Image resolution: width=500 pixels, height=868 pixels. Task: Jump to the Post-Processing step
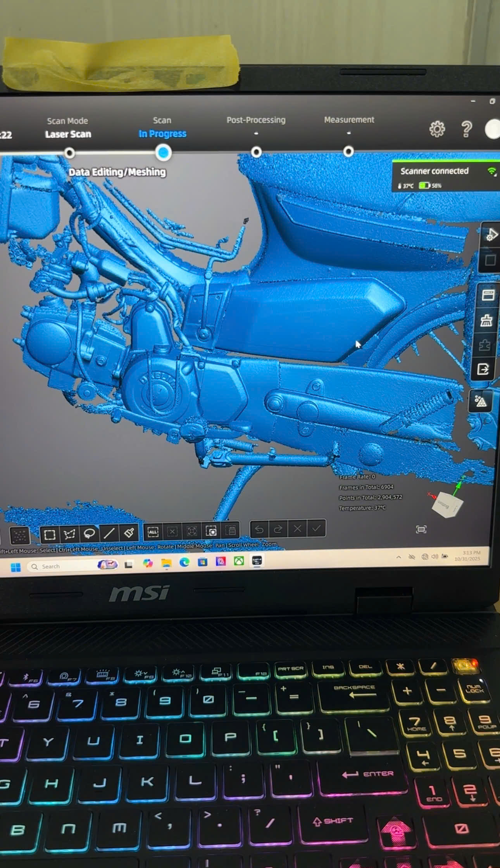(x=256, y=152)
